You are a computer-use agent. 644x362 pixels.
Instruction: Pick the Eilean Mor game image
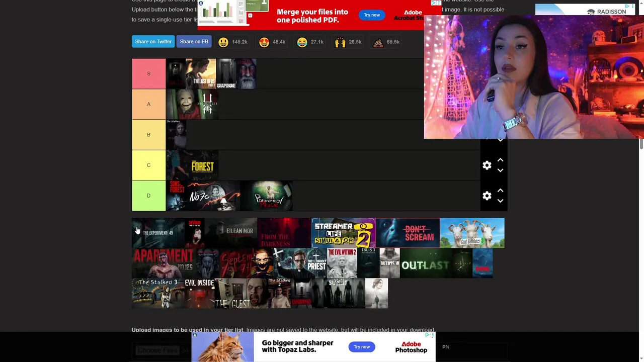click(230, 233)
